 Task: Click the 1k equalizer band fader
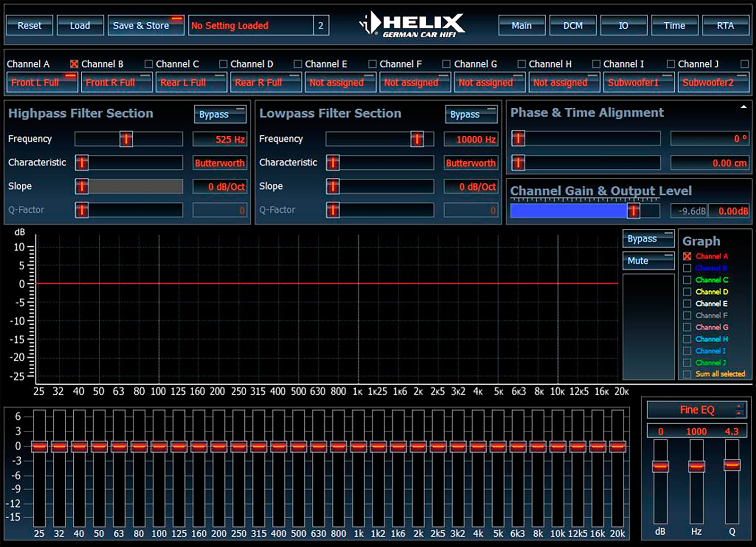[x=358, y=446]
